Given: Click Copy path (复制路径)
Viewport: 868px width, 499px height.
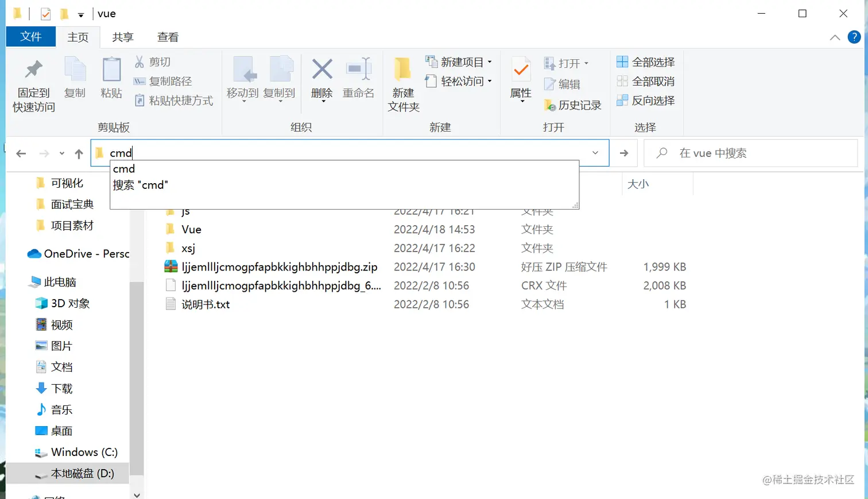Looking at the screenshot, I should [x=162, y=82].
